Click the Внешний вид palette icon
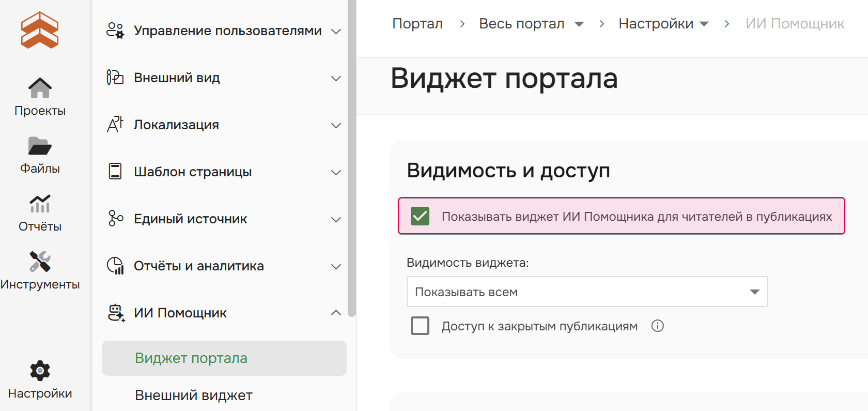This screenshot has width=868, height=411. coord(115,78)
